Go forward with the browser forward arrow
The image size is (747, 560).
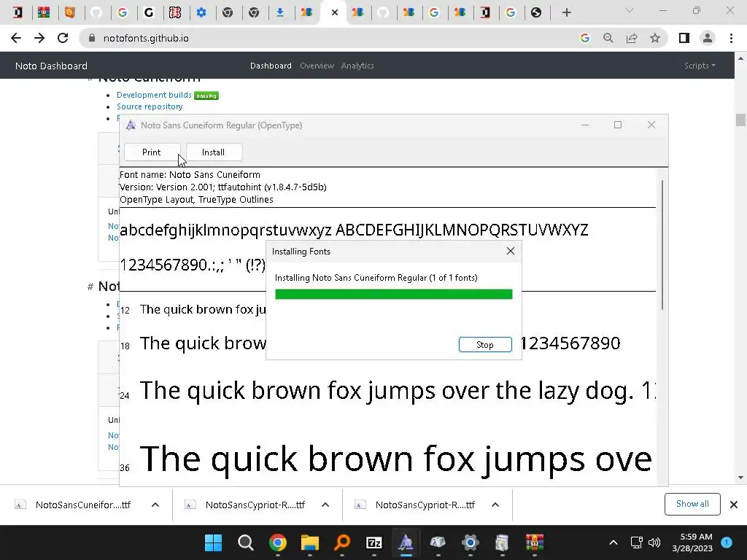point(39,38)
